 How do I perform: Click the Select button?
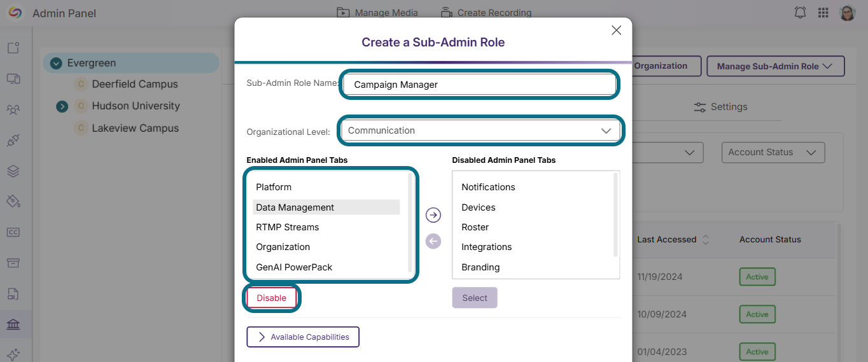(x=475, y=298)
